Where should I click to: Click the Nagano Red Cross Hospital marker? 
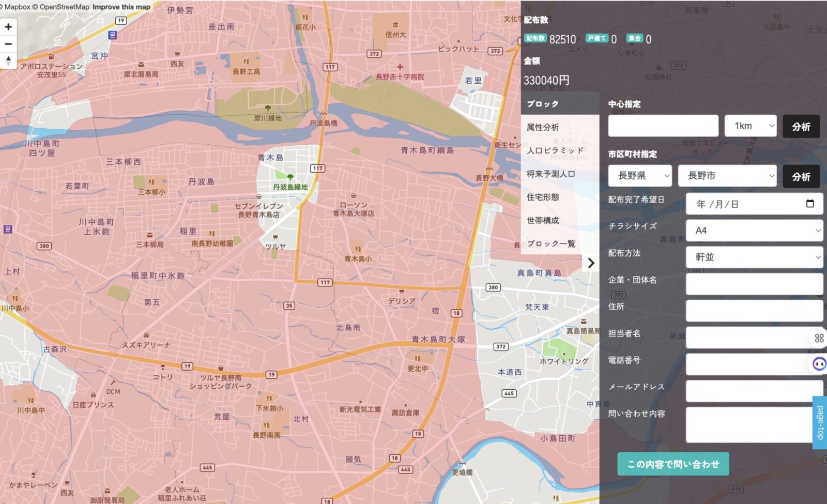[x=400, y=67]
